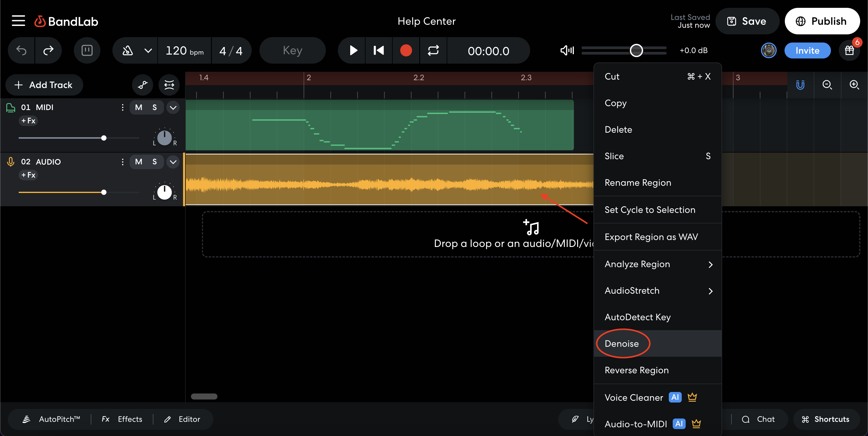
Task: Click the zoom out magnifier icon
Action: tap(827, 85)
